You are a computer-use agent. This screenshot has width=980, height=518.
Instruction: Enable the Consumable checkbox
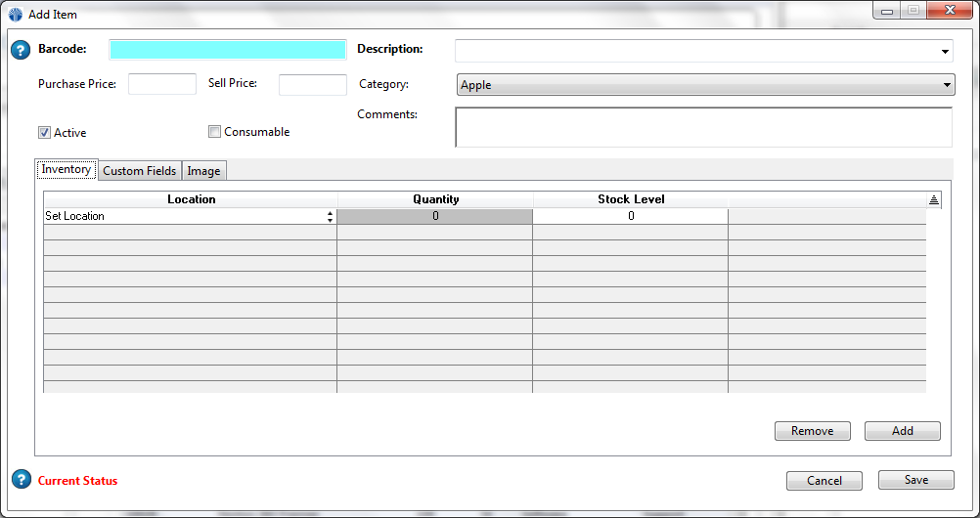214,132
